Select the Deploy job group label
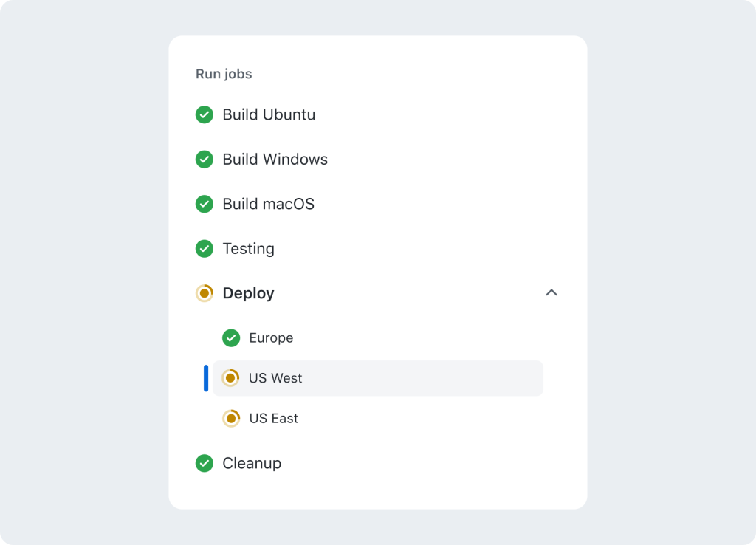This screenshot has width=756, height=545. coord(248,293)
